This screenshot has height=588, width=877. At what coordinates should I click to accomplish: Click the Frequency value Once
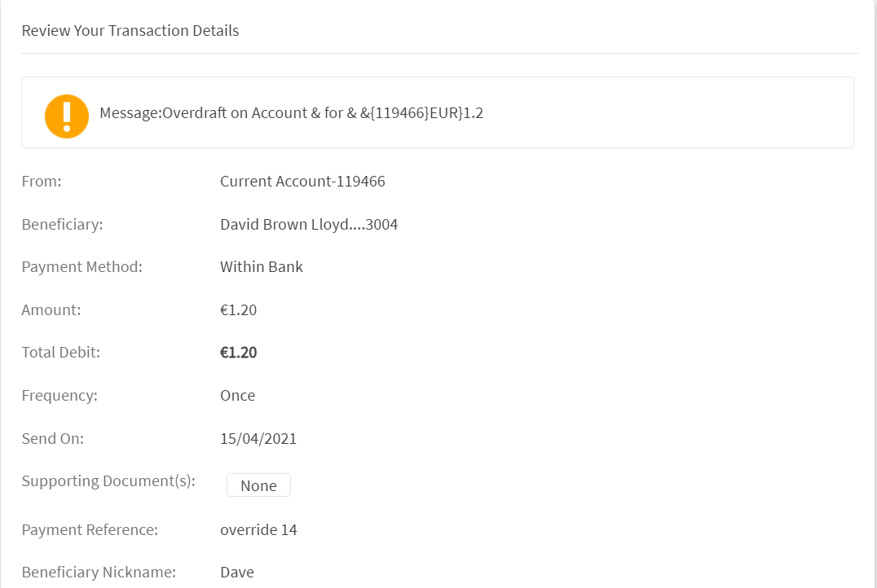pyautogui.click(x=237, y=396)
